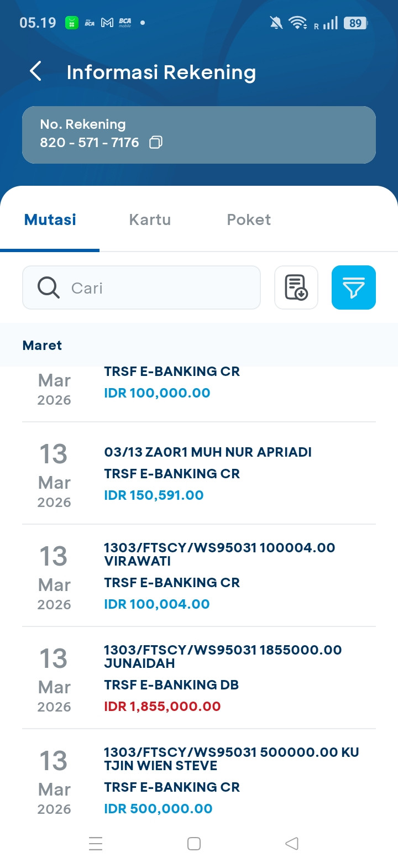Select the Mutasi tab
This screenshot has width=398, height=868.
50,219
